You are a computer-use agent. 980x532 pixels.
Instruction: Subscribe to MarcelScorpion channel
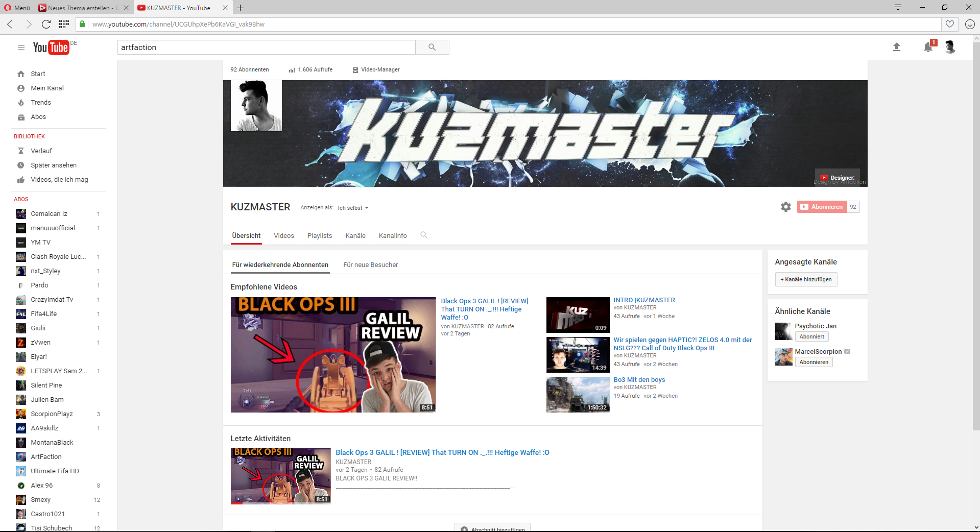(x=814, y=362)
